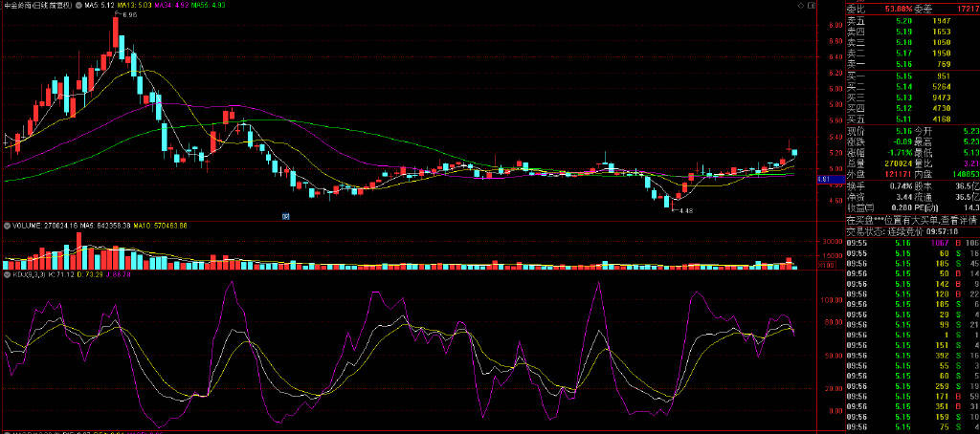Click the blue 财 marker under the candlesticks
Screen dimensions: 980x434
click(285, 217)
